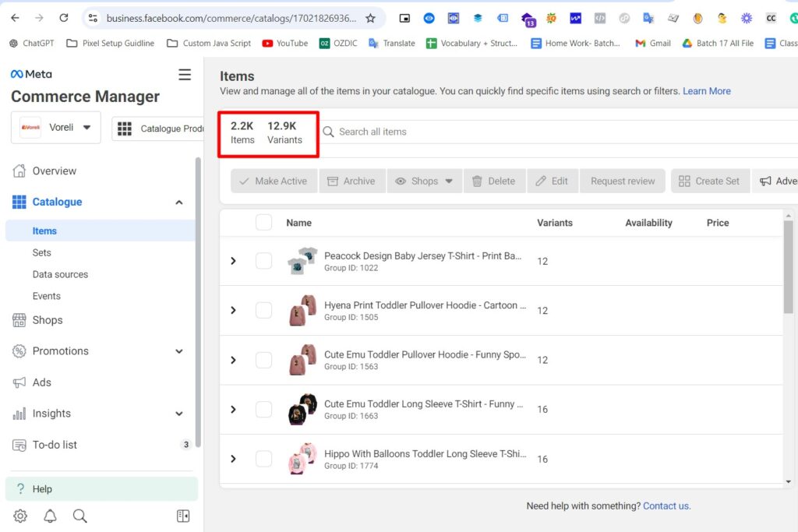Expand the Cute Emu Toddler Long Sleeve variants
This screenshot has height=532, width=798.
(233, 410)
